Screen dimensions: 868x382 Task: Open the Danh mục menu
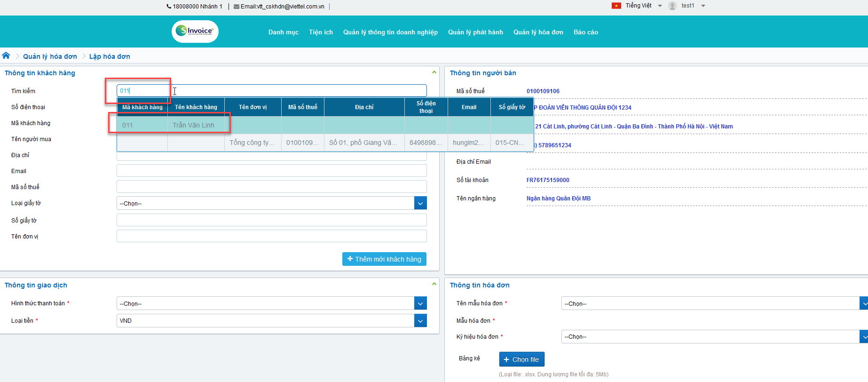(x=283, y=32)
